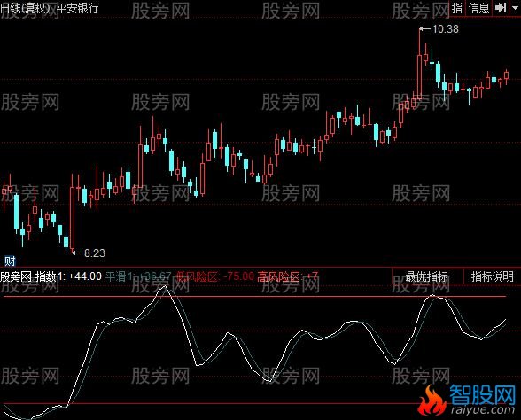Viewport: 521px width, 420px height.
Task: Click the 低风险区: -75.00 label
Action: point(215,276)
